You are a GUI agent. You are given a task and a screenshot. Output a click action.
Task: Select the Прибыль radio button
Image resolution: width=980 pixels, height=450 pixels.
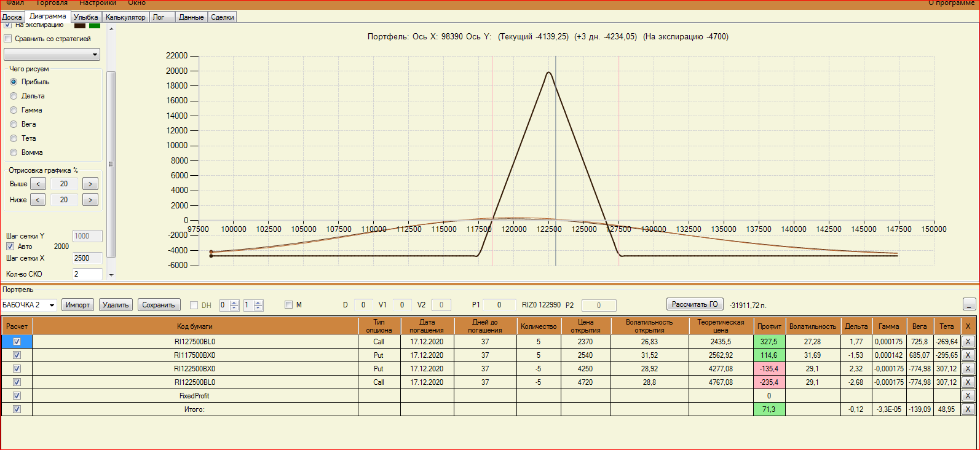coord(14,82)
